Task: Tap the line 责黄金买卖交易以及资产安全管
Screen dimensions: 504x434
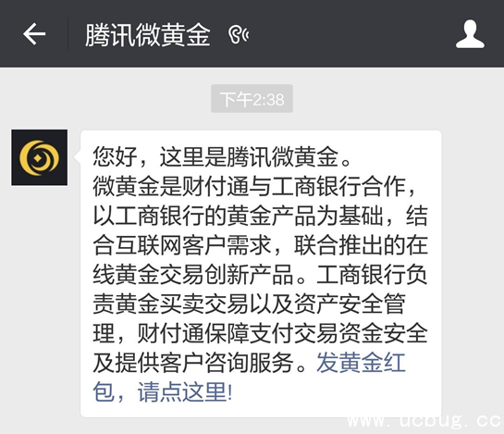Action: click(249, 304)
